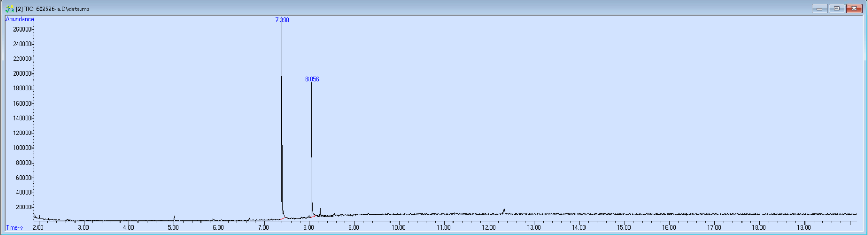This screenshot has width=868, height=235.
Task: Click the window title 602526-a.D\data.ms
Action: click(63, 9)
